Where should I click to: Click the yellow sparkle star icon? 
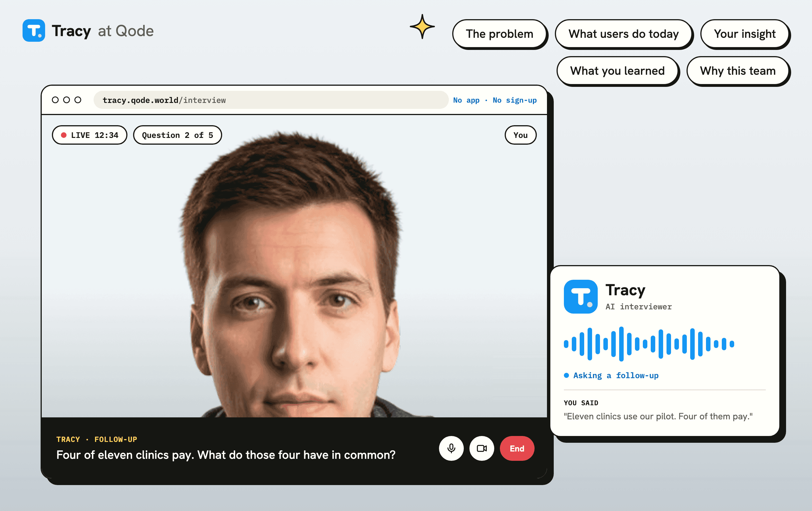pos(422,27)
